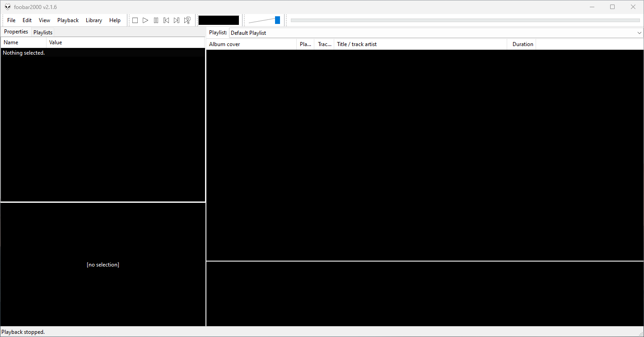Click the Stop playback icon
The image size is (644, 337).
pyautogui.click(x=135, y=20)
